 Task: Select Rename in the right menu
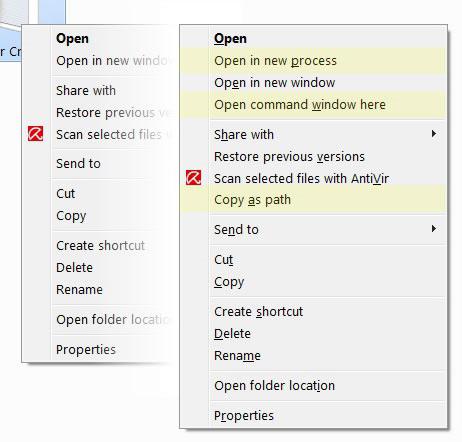313,356
